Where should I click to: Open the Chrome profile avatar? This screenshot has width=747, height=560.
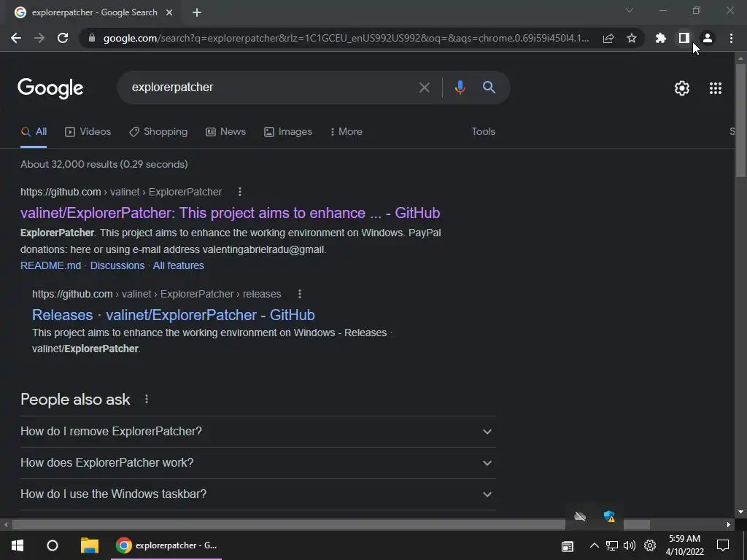point(708,38)
